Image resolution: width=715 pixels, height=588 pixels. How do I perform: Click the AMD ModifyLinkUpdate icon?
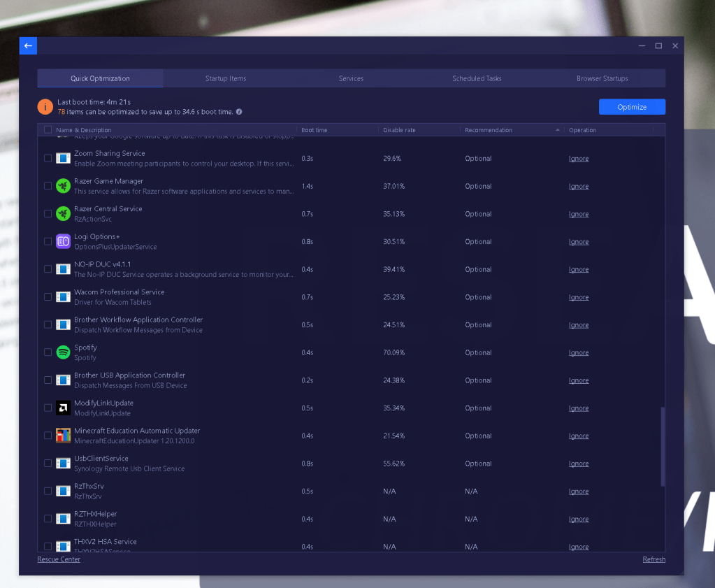(x=63, y=408)
